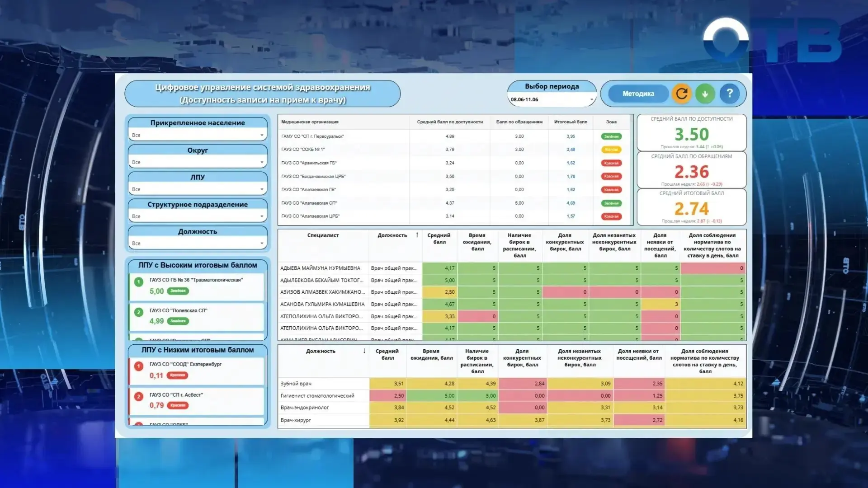Image resolution: width=868 pixels, height=488 pixels.
Task: Open the Должность filter dropdown
Action: [198, 244]
